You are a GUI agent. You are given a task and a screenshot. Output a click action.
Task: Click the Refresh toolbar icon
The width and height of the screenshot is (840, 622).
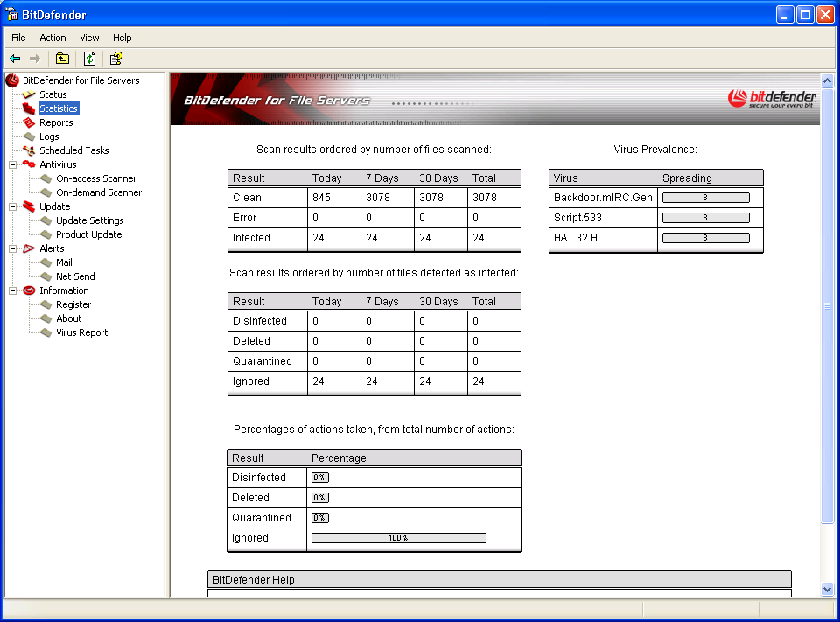tap(89, 59)
